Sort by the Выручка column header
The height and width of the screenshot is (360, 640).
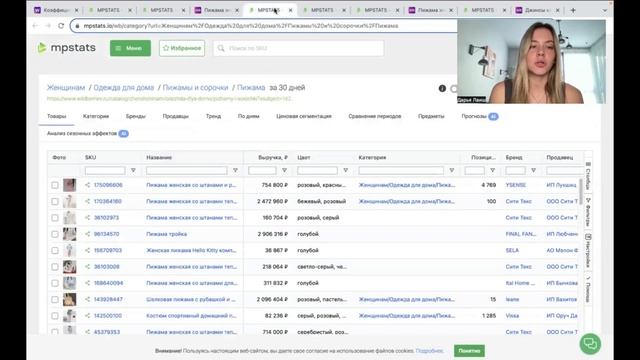(x=273, y=157)
